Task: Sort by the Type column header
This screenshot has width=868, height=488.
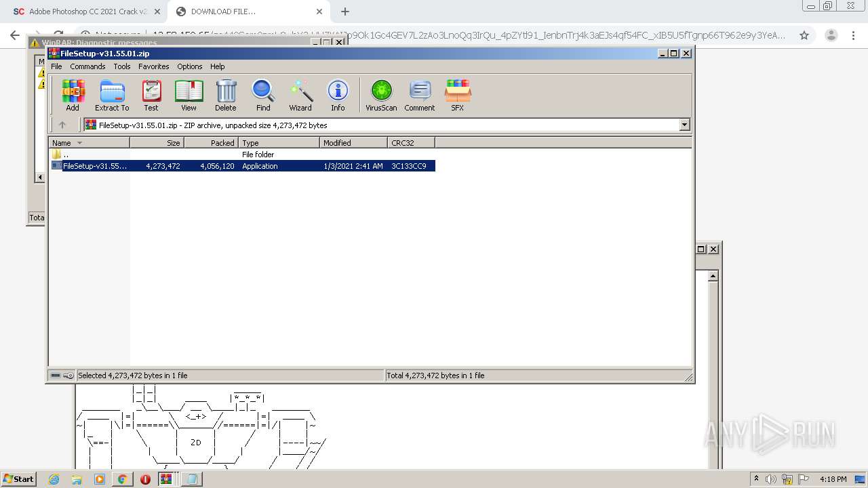Action: 279,143
